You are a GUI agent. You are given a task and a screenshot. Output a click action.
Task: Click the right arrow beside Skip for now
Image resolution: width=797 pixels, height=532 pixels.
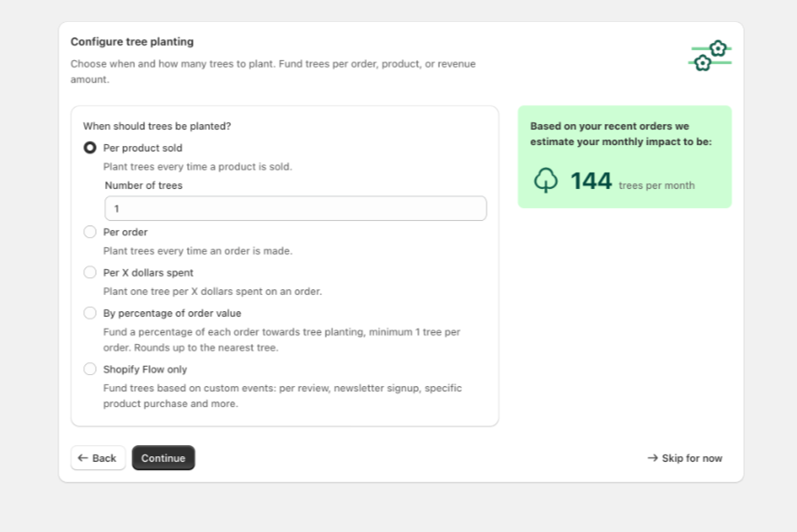[653, 458]
